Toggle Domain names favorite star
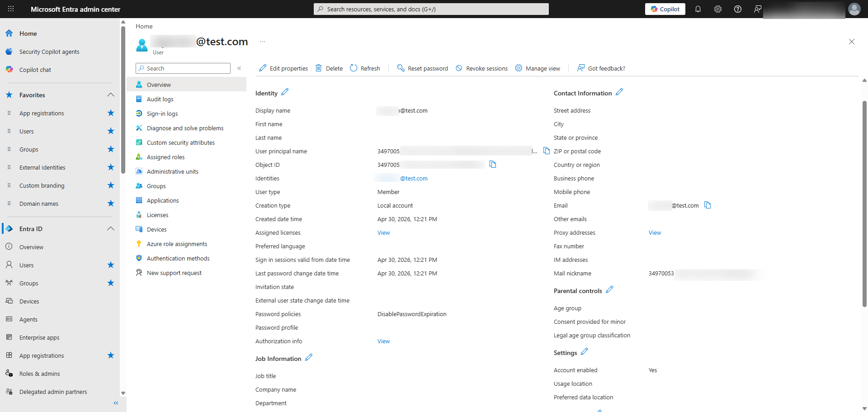Viewport: 868px width, 412px height. (111, 204)
